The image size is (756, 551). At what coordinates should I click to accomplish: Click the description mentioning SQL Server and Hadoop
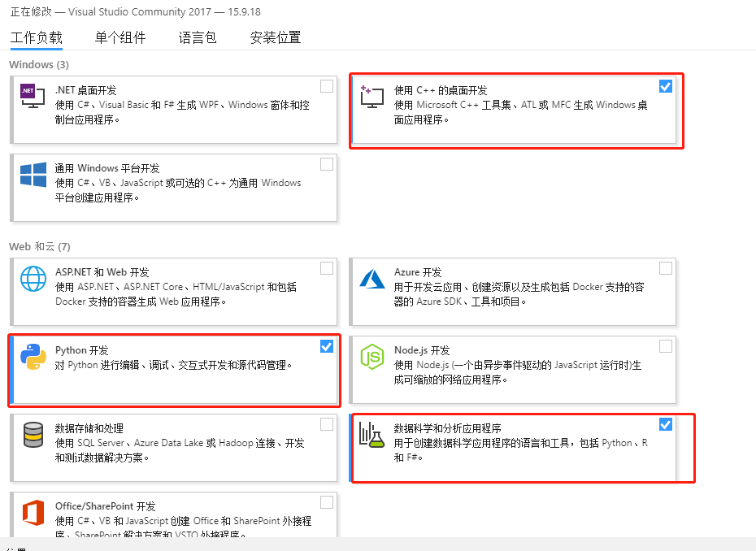180,450
